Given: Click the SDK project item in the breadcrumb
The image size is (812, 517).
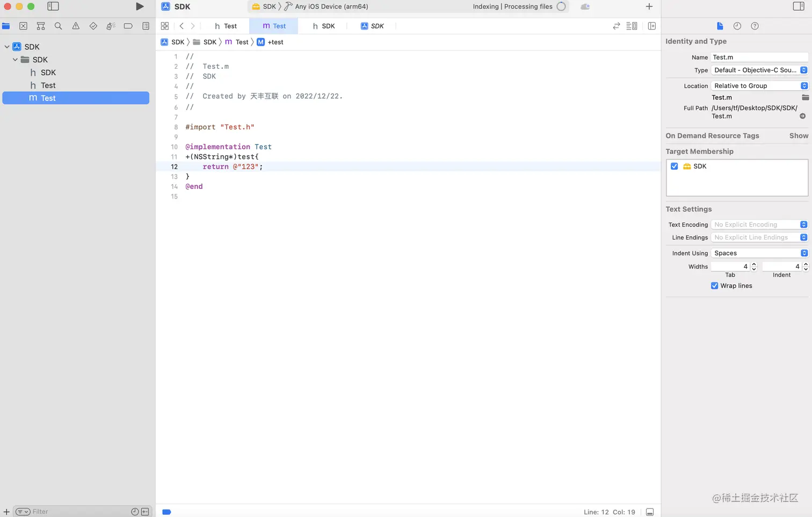Looking at the screenshot, I should (x=172, y=42).
